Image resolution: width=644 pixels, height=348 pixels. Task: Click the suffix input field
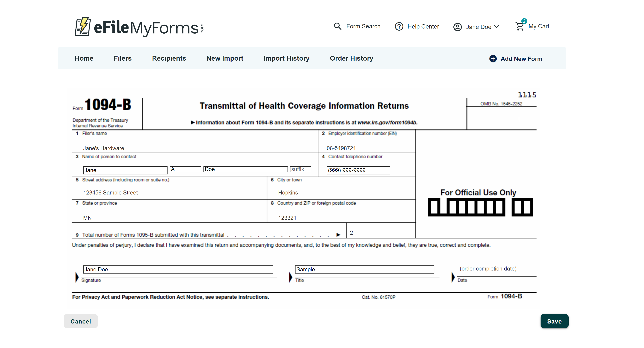pyautogui.click(x=301, y=169)
